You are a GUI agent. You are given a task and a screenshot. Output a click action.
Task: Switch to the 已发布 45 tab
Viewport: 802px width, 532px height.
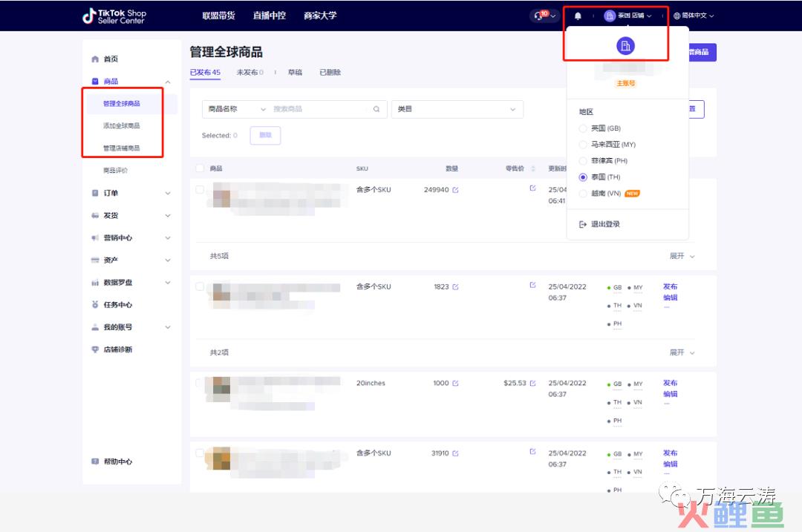tap(205, 73)
